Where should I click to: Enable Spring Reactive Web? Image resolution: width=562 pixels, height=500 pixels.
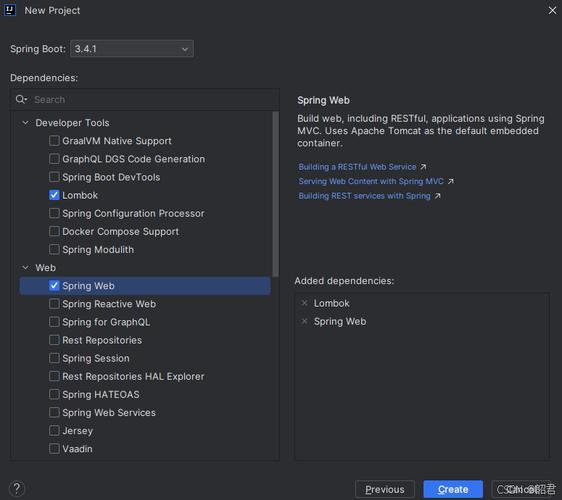point(54,304)
